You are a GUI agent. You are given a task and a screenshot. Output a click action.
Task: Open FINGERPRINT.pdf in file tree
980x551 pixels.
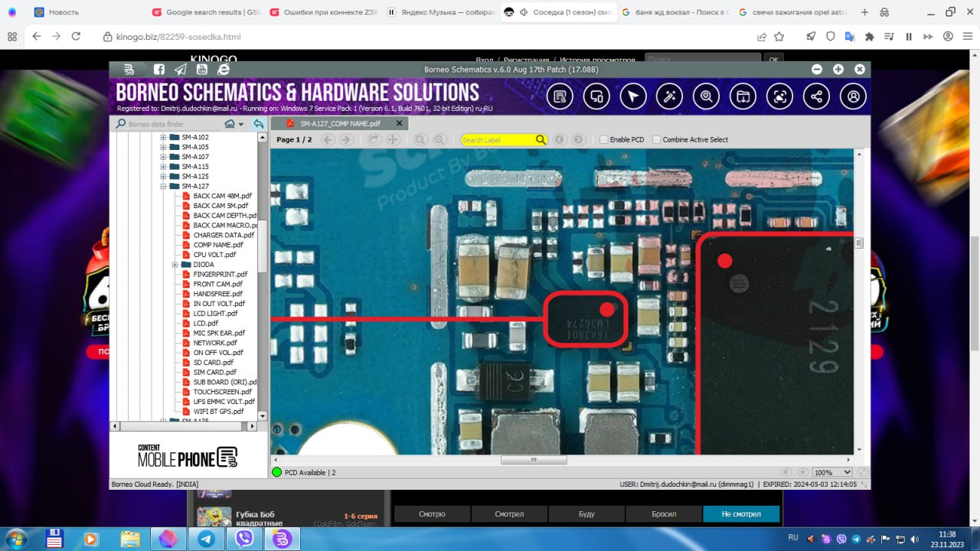pyautogui.click(x=220, y=274)
